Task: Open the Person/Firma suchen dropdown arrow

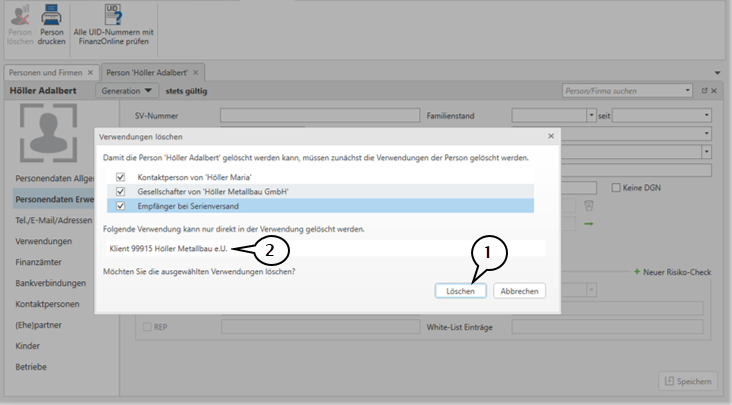Action: (x=687, y=91)
